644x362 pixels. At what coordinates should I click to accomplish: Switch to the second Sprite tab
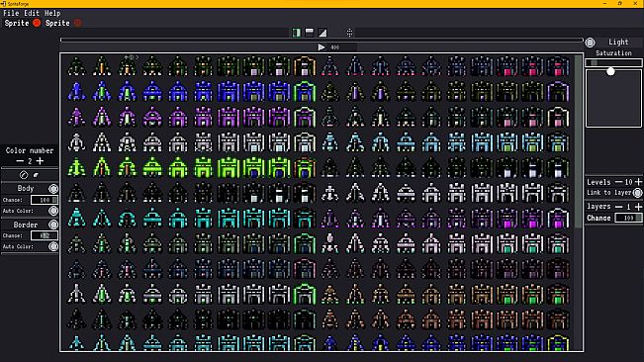[x=57, y=23]
